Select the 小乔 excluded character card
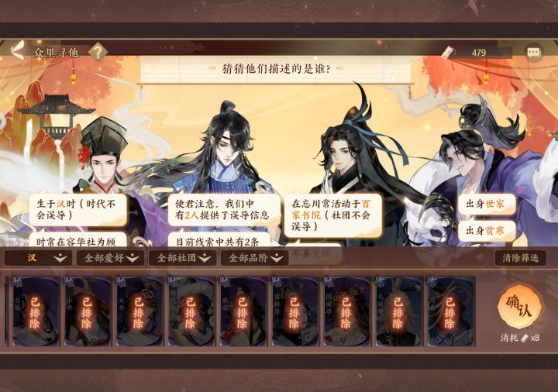This screenshot has width=558, height=392. [x=88, y=311]
